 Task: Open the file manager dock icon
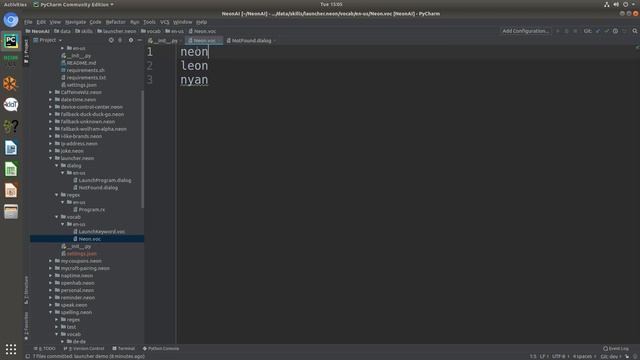tap(11, 211)
